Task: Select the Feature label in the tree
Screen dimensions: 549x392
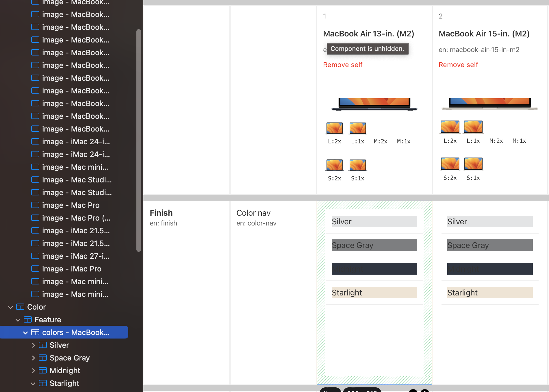Action: 48,320
